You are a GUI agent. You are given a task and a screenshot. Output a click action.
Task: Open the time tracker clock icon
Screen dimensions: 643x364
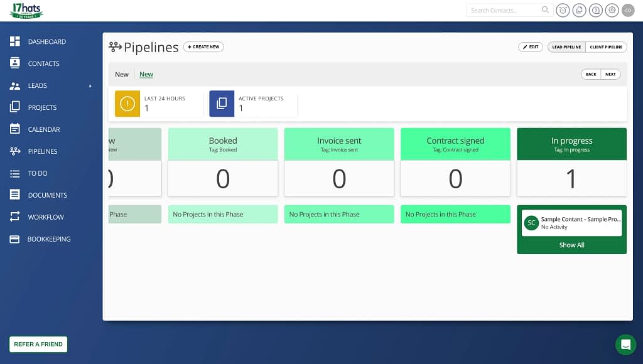tap(563, 10)
